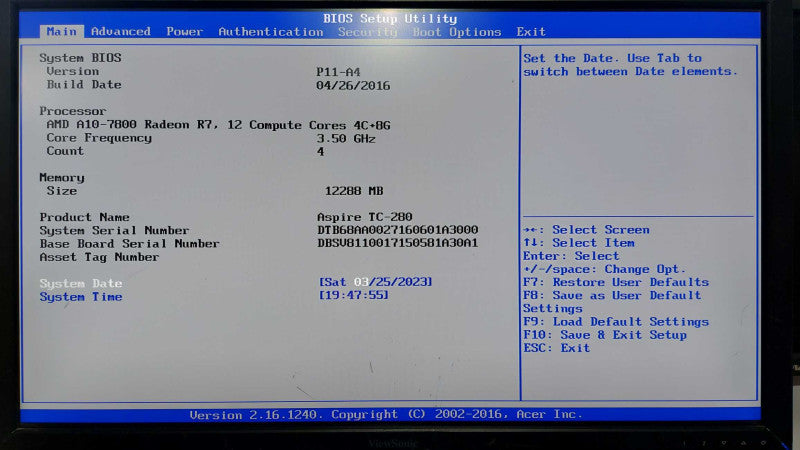Screen dimensions: 800x450
Task: Select the greyed Security tab
Action: pos(367,32)
